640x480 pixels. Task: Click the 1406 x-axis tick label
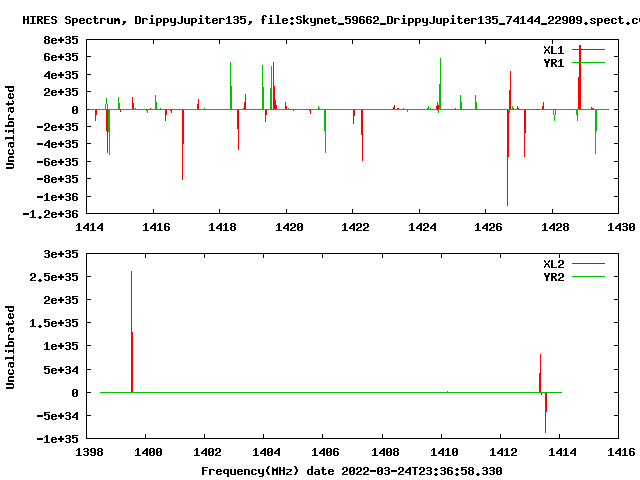click(x=325, y=452)
